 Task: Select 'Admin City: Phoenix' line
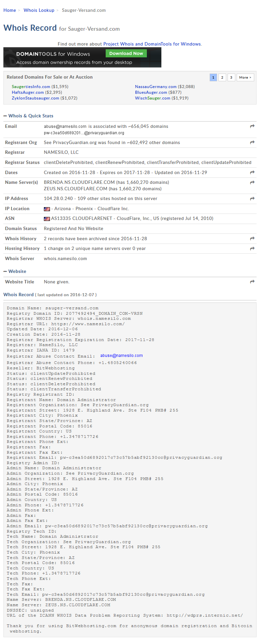35,484
